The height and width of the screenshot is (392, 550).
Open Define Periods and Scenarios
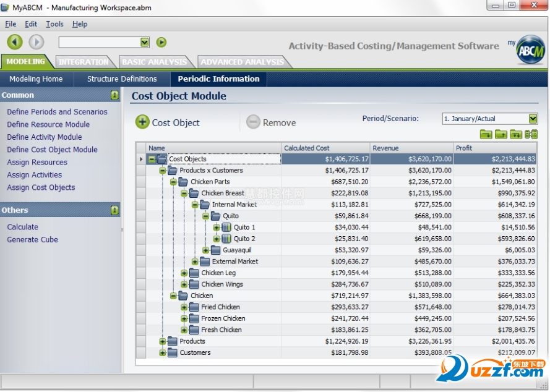tap(57, 112)
